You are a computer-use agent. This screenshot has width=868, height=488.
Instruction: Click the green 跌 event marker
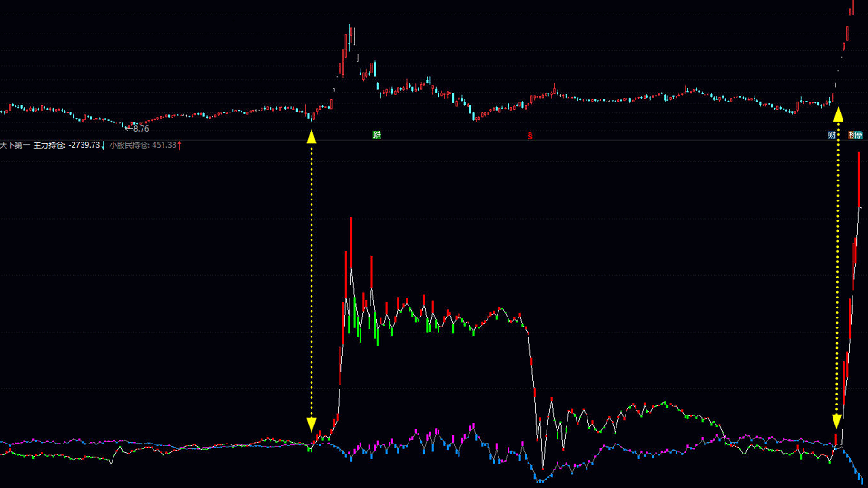point(377,135)
